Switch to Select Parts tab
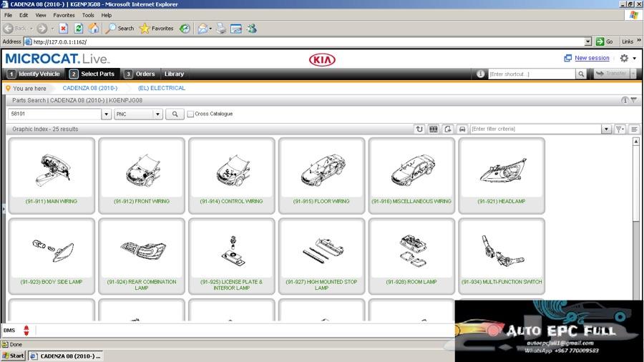The width and height of the screenshot is (644, 362). click(92, 74)
